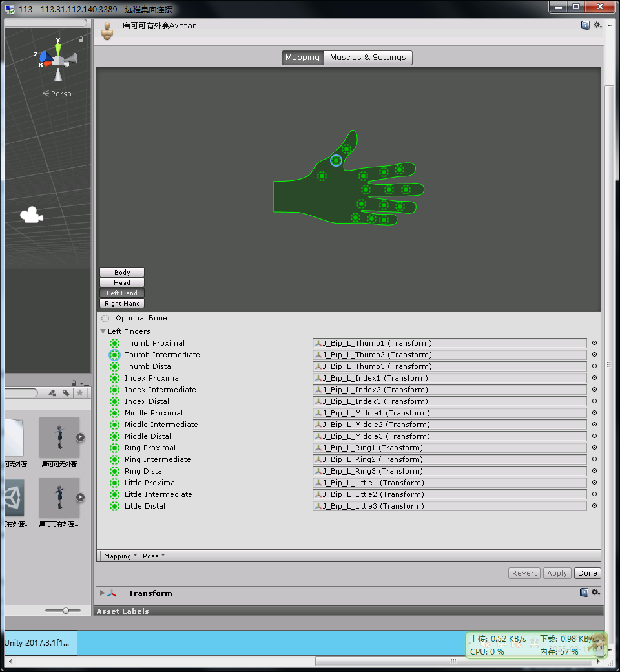The width and height of the screenshot is (620, 672).
Task: Click the Done button
Action: click(x=588, y=573)
